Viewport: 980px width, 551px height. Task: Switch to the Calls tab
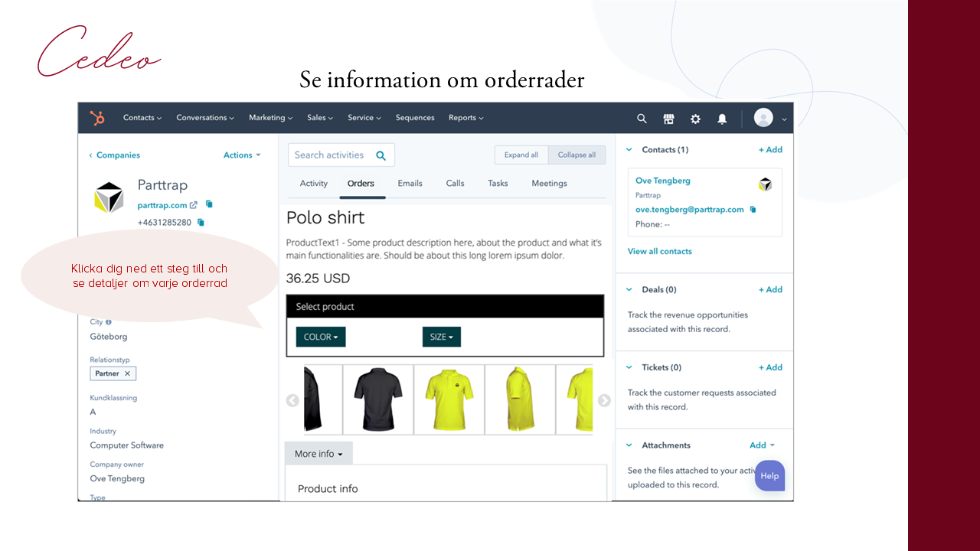point(456,184)
